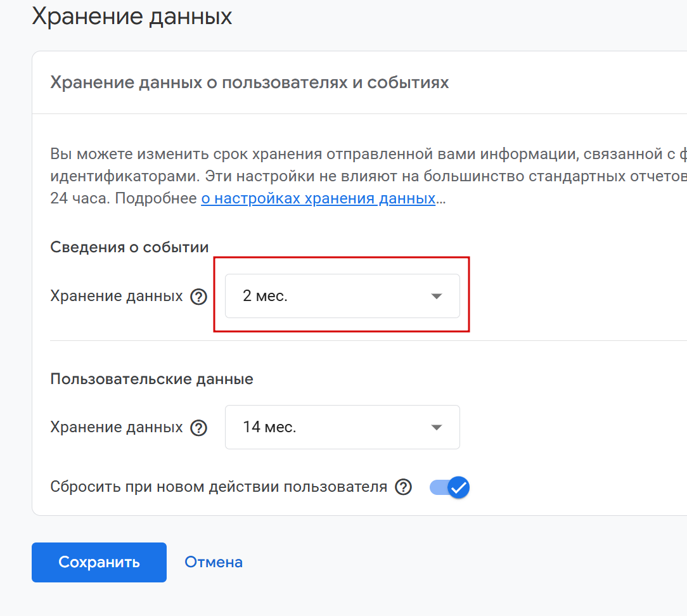Screen dimensions: 687x616
Task: Click help icon beside user data retention
Action: click(x=199, y=428)
